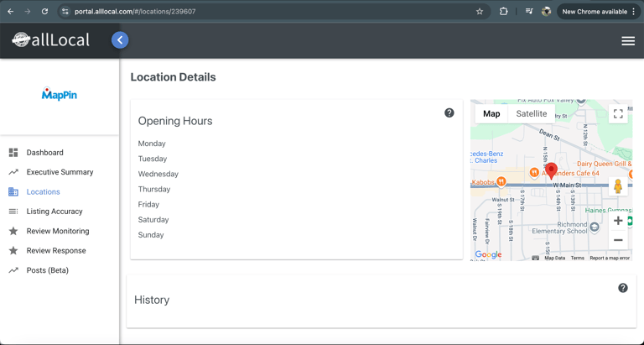The height and width of the screenshot is (345, 644).
Task: Click the Dashboard grid icon
Action: point(13,153)
